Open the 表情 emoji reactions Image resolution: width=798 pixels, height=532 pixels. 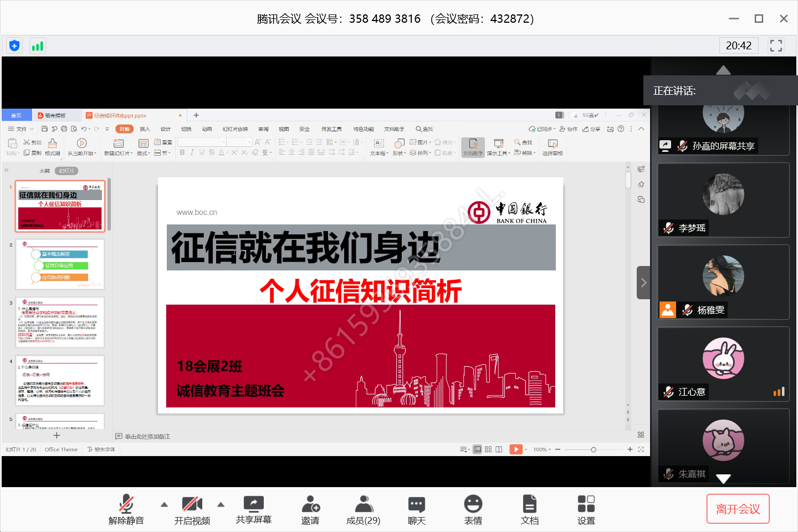473,509
